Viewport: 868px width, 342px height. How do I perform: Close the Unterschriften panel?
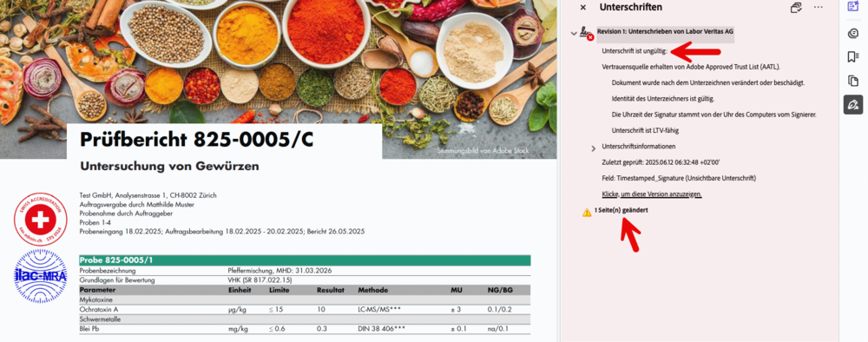click(583, 8)
